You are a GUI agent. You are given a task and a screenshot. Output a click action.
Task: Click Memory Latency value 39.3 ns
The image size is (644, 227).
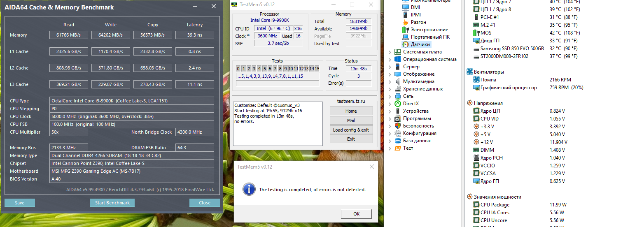(x=195, y=35)
